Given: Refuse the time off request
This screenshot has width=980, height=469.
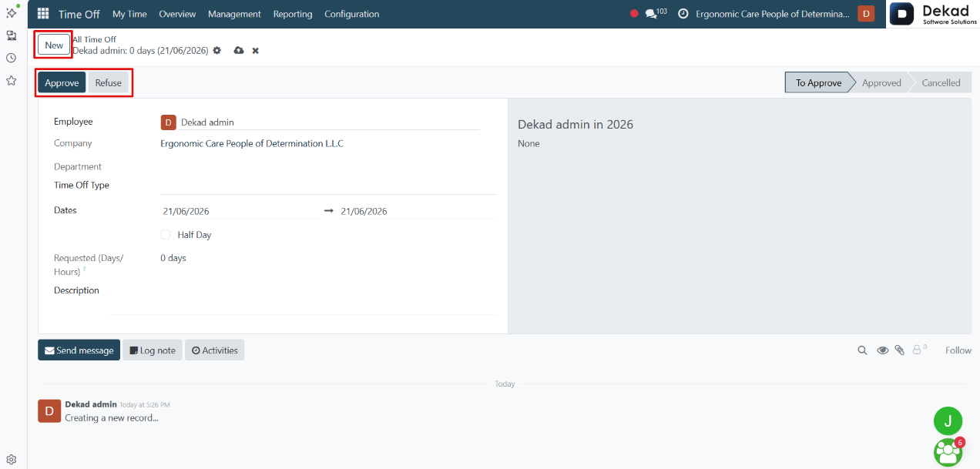Looking at the screenshot, I should [x=109, y=82].
